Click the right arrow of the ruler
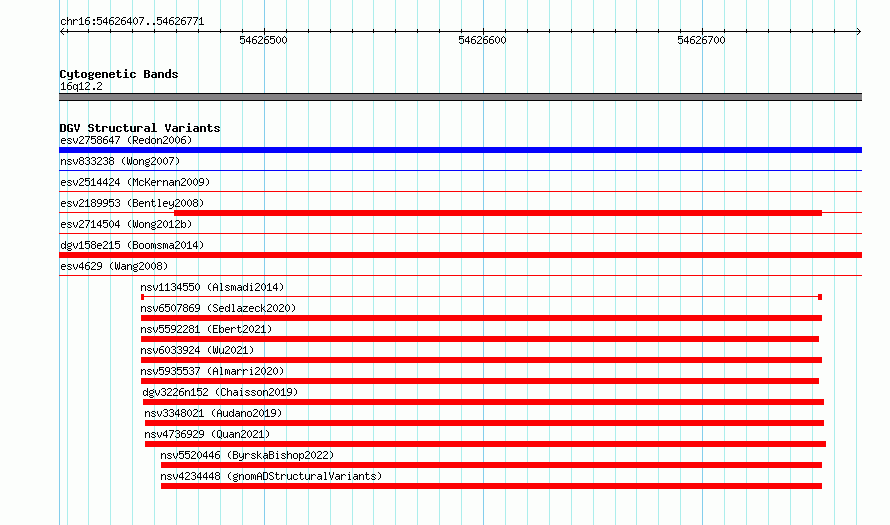This screenshot has width=890, height=525. pos(858,32)
